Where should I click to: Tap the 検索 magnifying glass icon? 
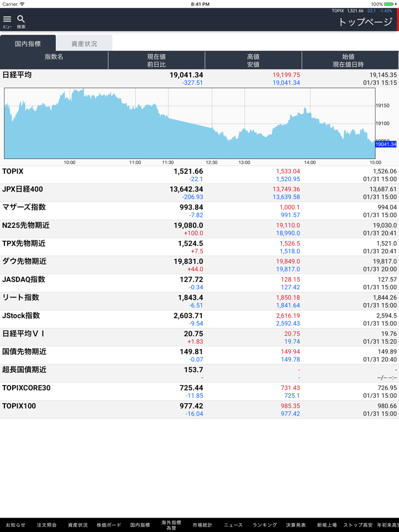pos(21,21)
